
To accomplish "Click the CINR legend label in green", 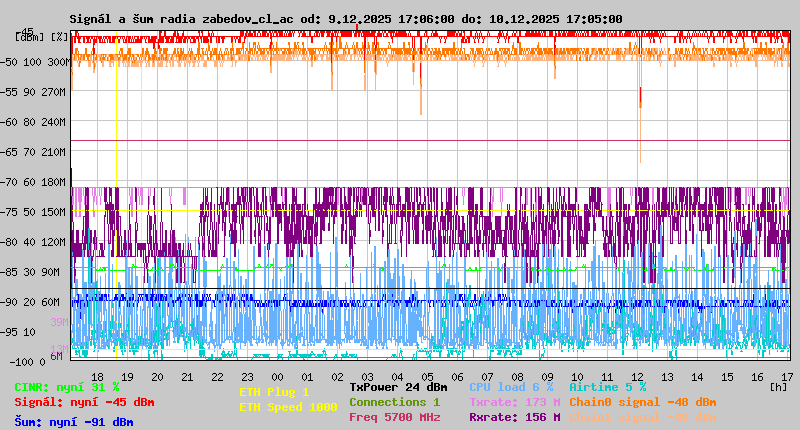I will tap(67, 387).
